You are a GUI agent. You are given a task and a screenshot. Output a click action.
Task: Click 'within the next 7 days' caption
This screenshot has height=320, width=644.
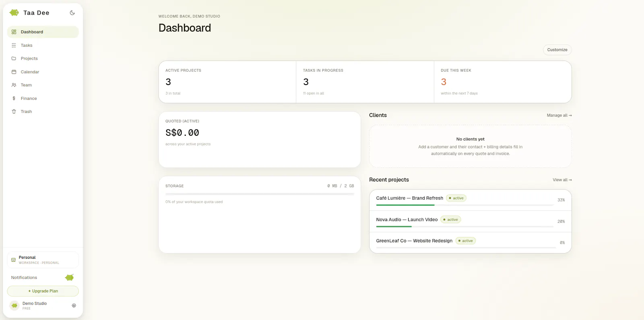[459, 93]
